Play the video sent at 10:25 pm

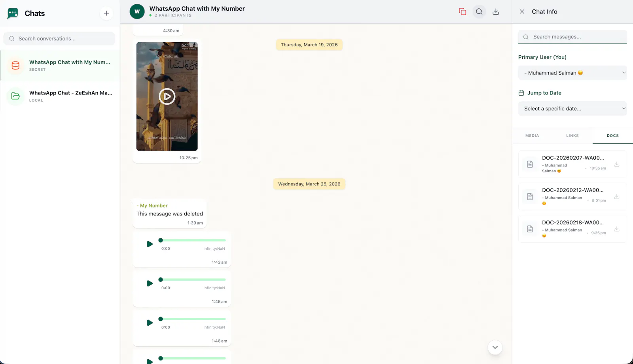pyautogui.click(x=167, y=96)
